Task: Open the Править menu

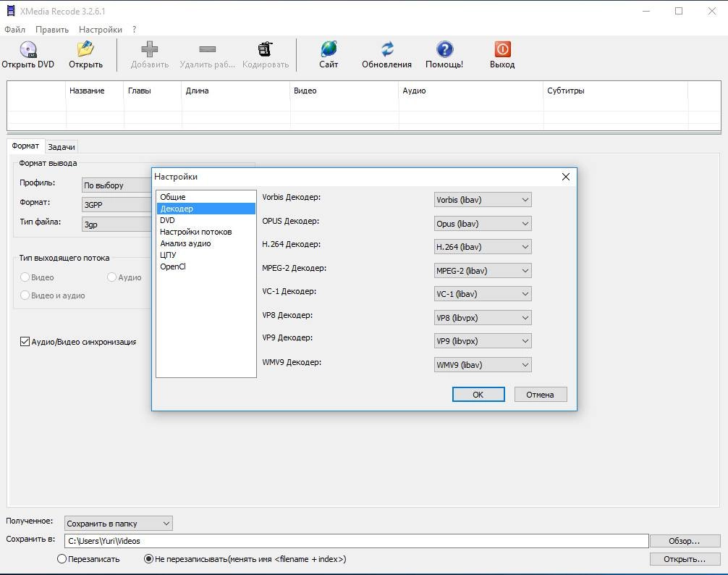Action: (52, 29)
